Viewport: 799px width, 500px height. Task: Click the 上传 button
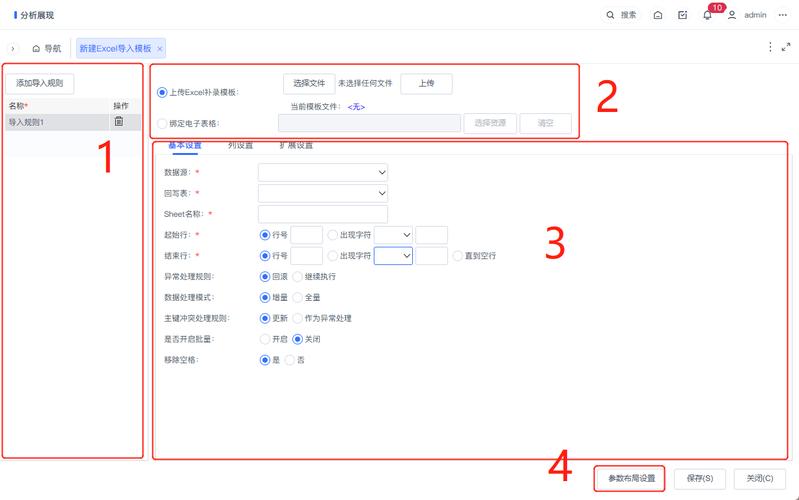[x=426, y=84]
